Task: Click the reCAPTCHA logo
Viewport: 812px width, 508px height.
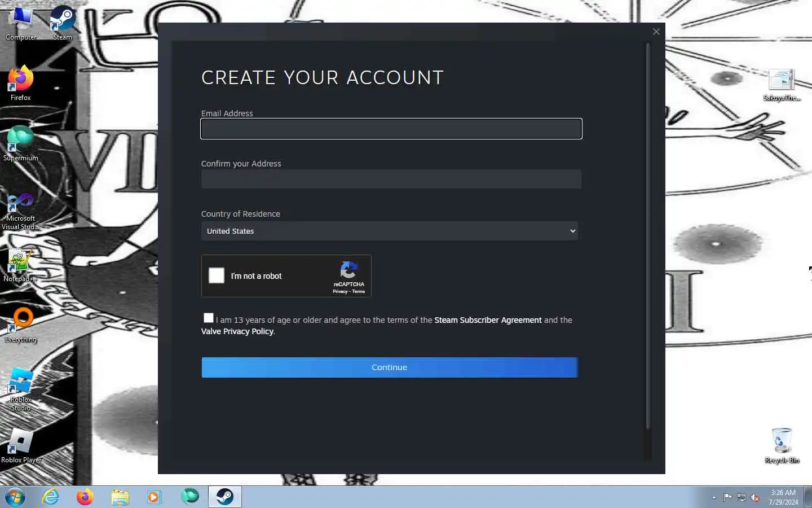Action: coord(349,270)
